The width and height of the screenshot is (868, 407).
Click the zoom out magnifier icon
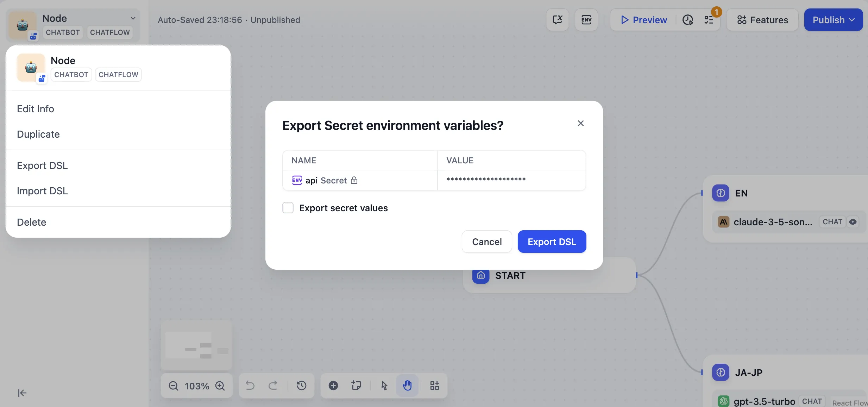click(173, 386)
